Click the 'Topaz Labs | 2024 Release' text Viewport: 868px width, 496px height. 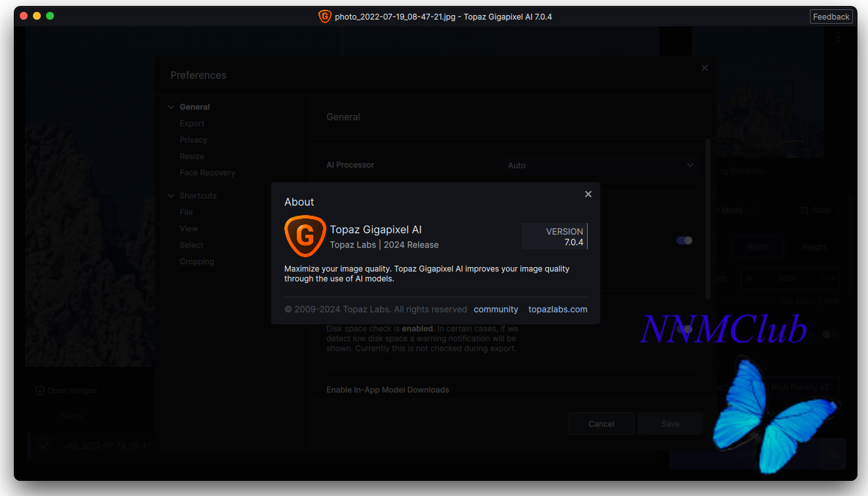(384, 245)
